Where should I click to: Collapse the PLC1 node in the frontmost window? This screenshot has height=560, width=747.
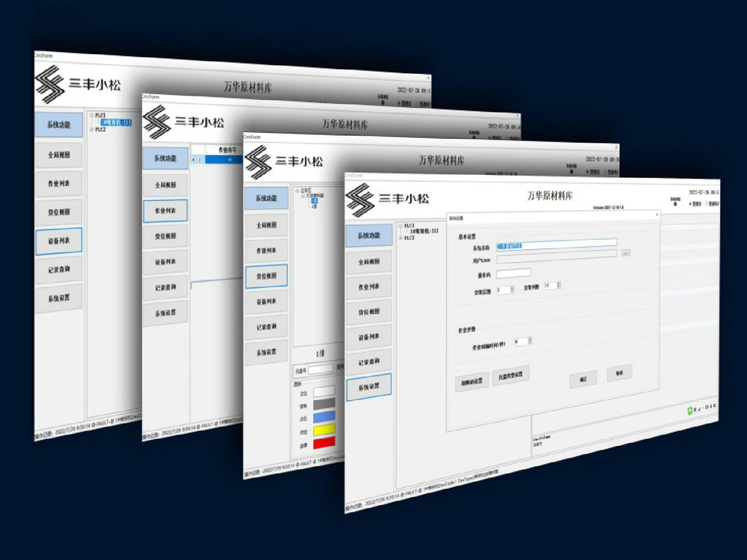[x=401, y=226]
